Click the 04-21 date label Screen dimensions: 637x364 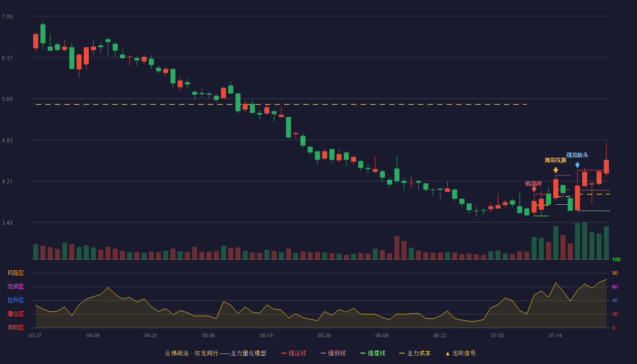point(151,335)
